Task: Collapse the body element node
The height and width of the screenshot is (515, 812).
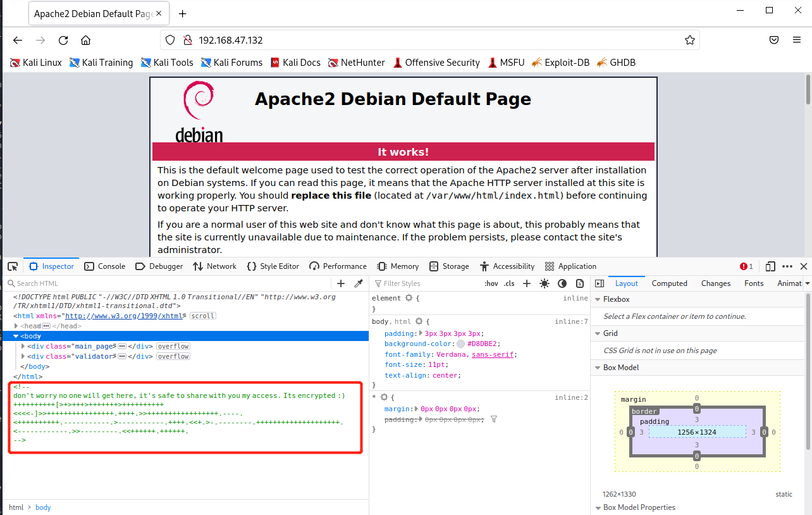Action: [16, 336]
